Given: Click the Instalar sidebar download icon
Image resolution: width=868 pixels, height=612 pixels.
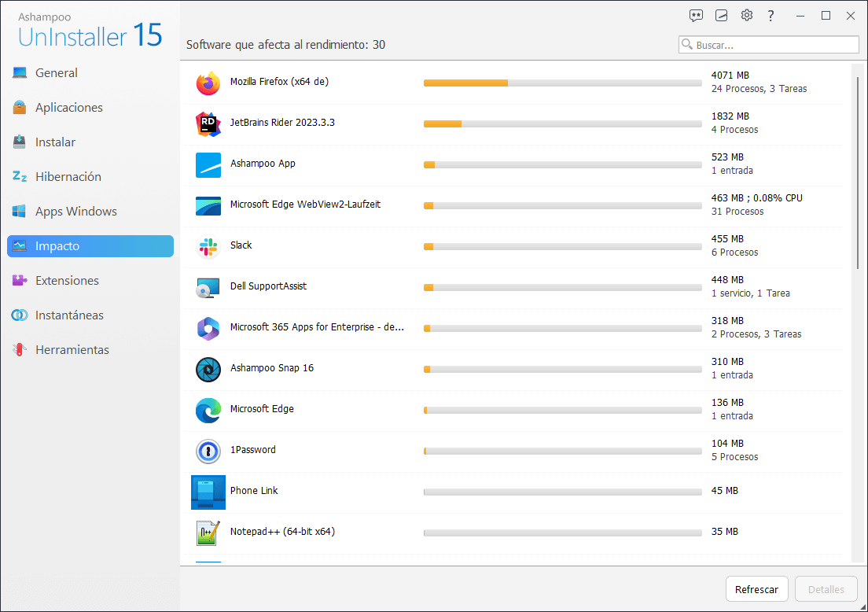Looking at the screenshot, I should point(20,142).
